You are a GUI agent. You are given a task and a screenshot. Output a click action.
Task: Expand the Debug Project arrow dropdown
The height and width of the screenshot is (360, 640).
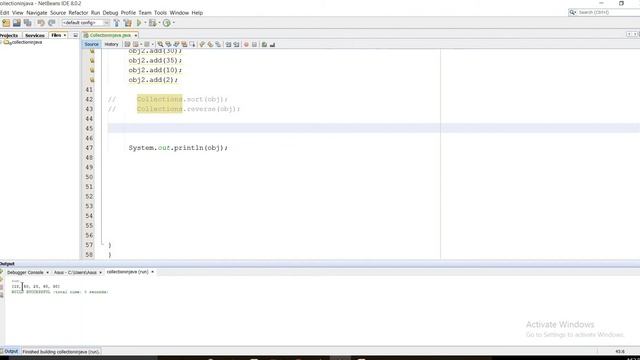(x=159, y=23)
